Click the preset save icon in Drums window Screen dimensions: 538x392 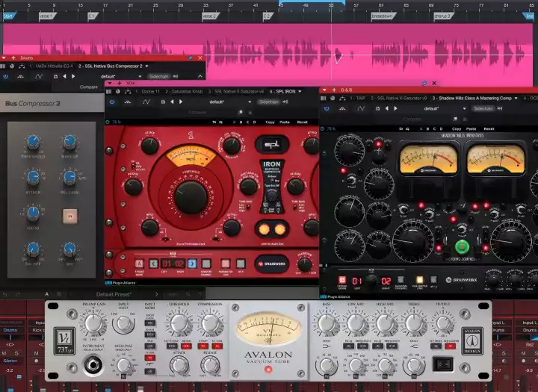(55, 76)
